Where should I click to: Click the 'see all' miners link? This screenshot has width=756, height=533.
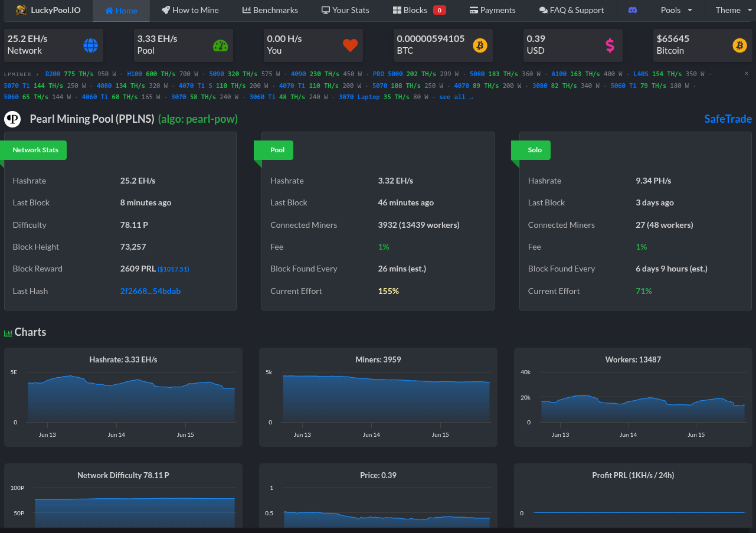pos(456,97)
